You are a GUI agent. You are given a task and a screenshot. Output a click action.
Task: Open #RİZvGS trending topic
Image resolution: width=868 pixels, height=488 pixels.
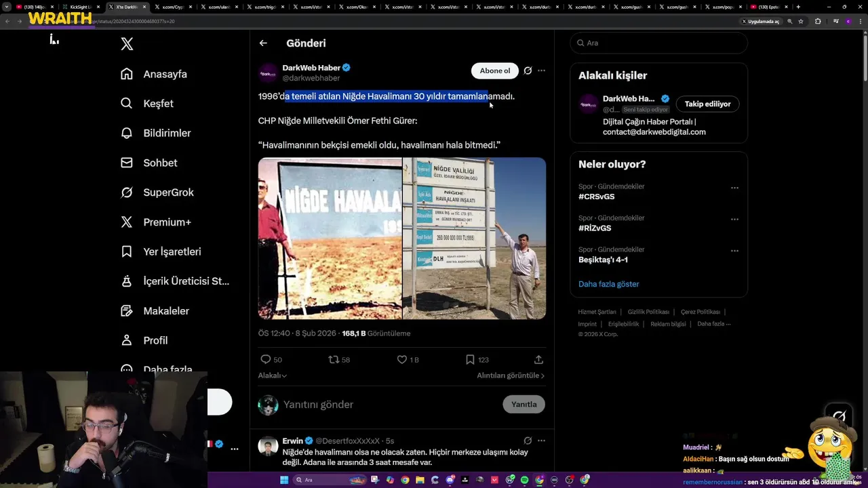click(x=596, y=228)
